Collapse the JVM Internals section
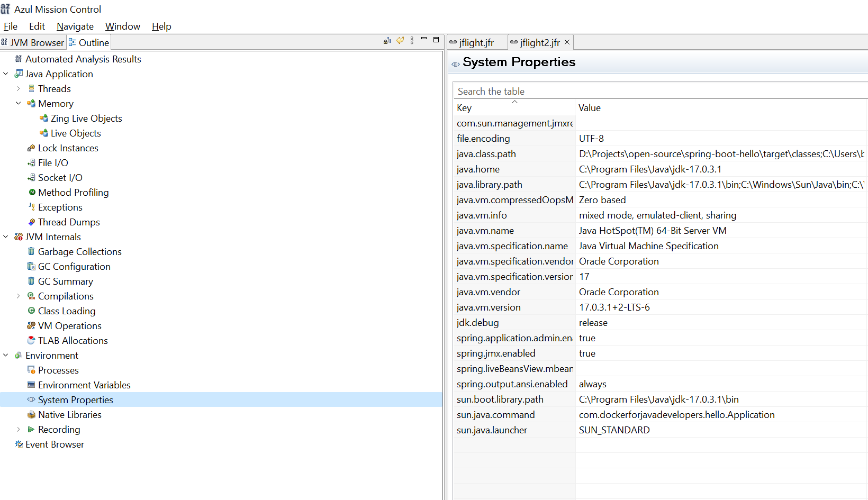868x500 pixels. coord(6,237)
